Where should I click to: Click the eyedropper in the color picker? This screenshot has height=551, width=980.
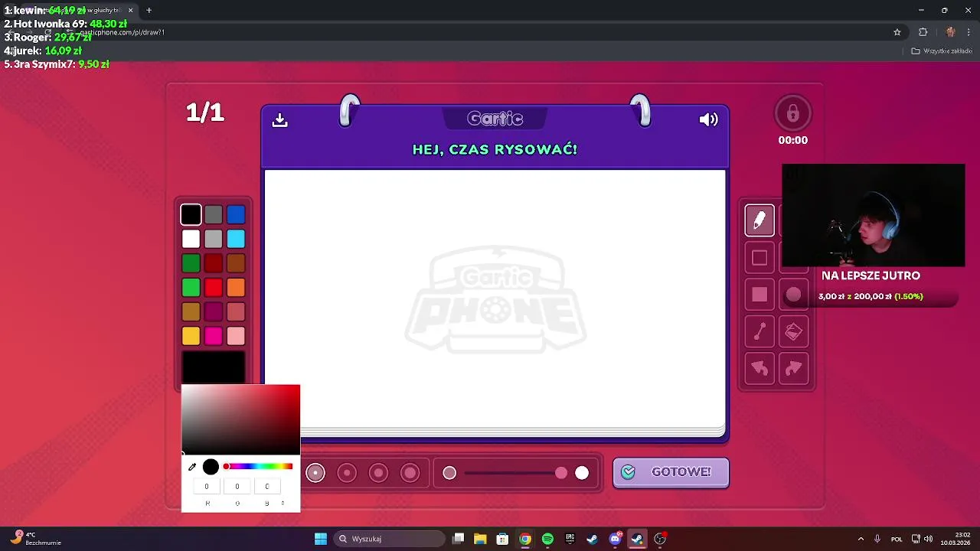coord(192,467)
